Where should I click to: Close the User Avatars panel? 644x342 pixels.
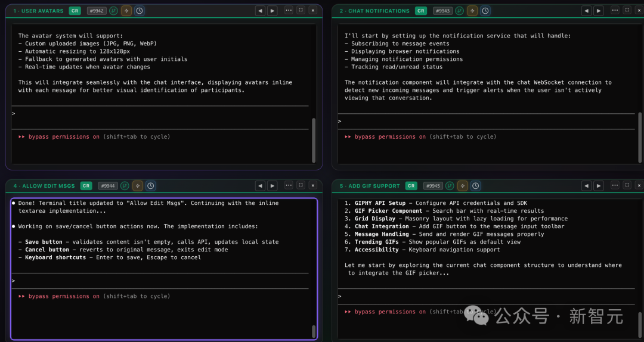coord(313,10)
